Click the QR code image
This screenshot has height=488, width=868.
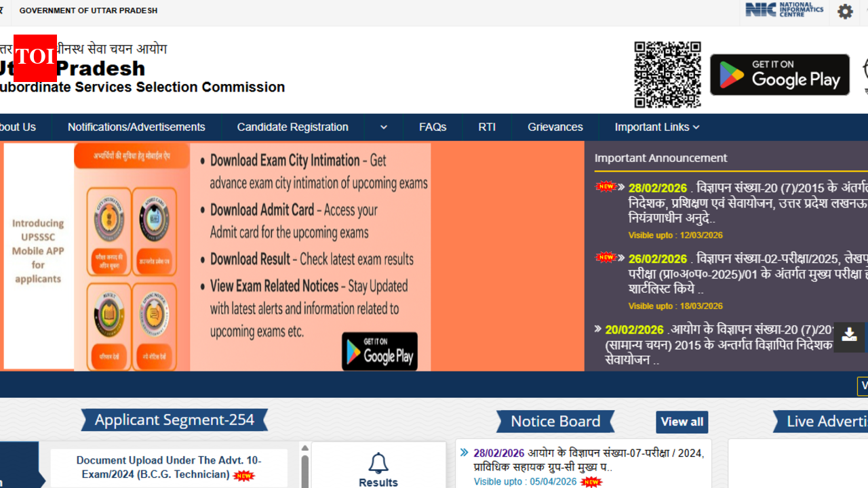(667, 75)
